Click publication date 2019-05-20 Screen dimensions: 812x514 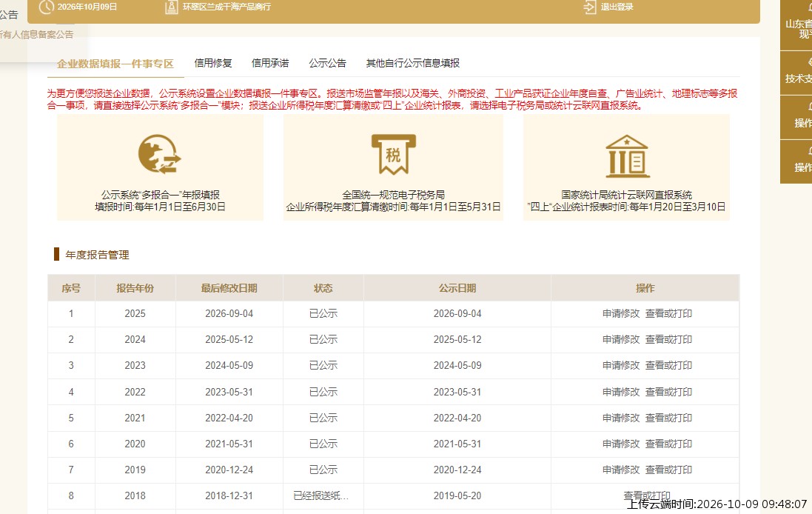(x=457, y=496)
